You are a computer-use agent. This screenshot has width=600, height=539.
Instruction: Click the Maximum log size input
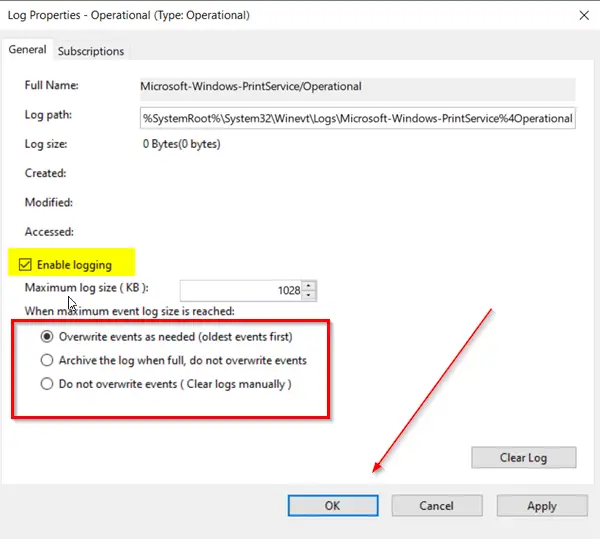[241, 291]
